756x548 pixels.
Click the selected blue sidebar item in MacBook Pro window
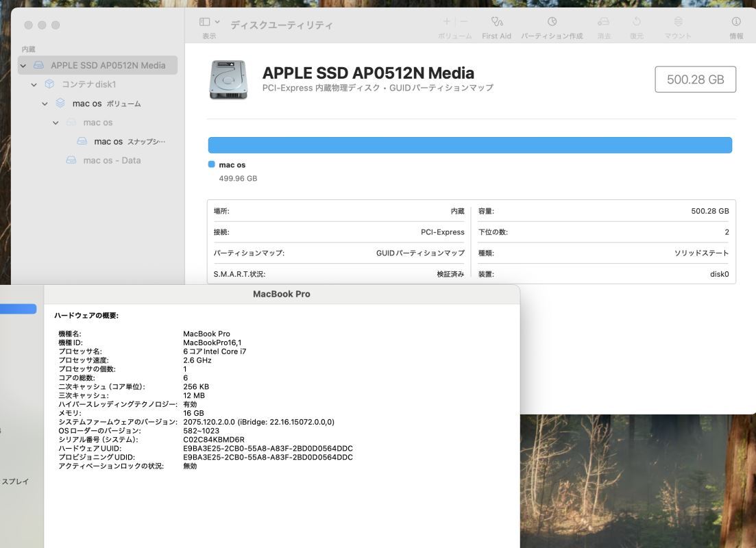point(18,309)
